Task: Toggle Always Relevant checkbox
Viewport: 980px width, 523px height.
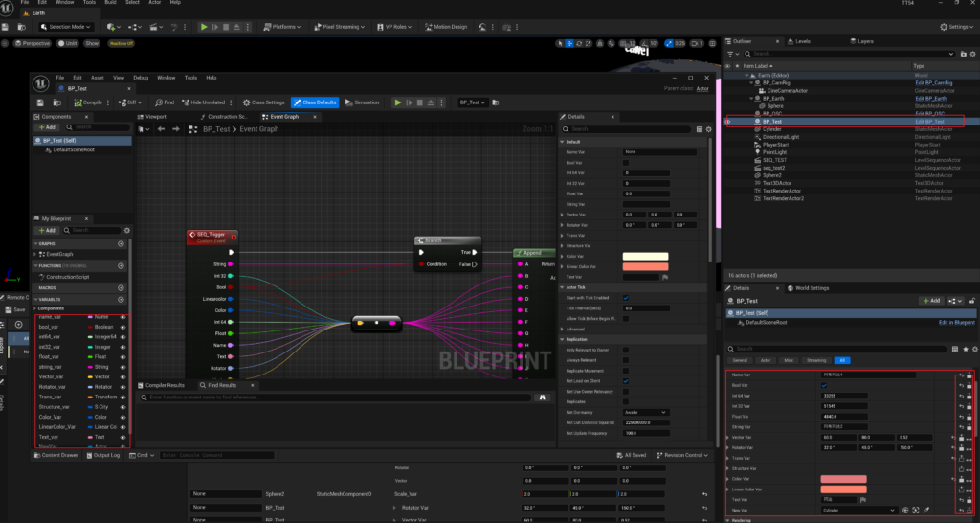Action: [626, 360]
